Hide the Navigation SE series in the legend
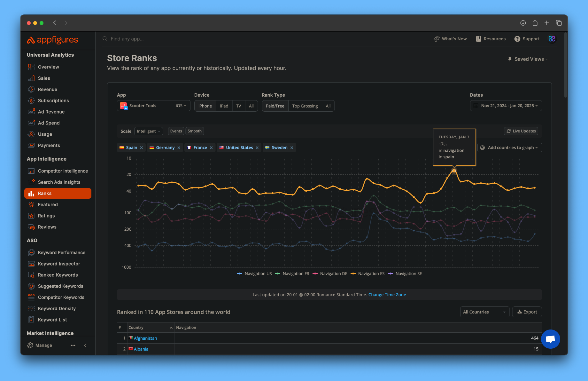This screenshot has height=381, width=588. (x=405, y=274)
